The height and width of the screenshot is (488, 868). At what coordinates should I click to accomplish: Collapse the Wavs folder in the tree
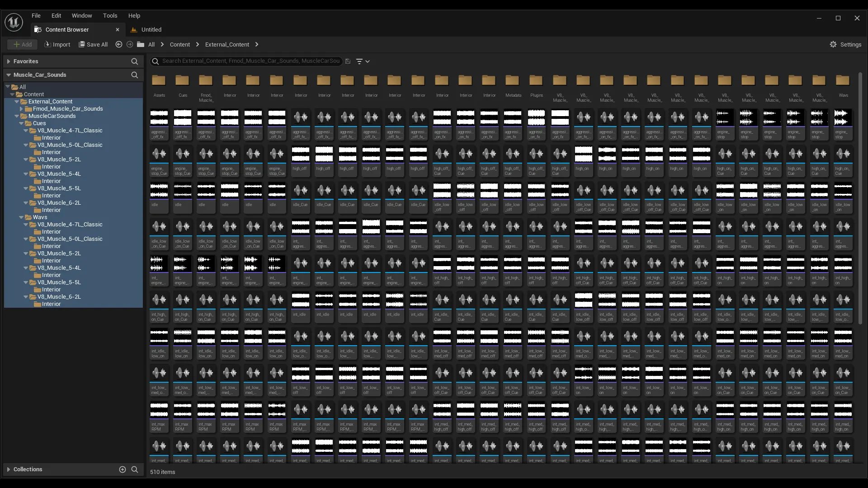point(21,217)
